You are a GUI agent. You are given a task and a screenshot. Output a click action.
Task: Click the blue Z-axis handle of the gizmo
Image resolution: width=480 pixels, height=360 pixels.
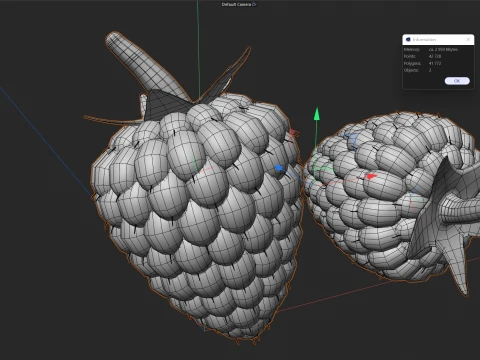(279, 168)
